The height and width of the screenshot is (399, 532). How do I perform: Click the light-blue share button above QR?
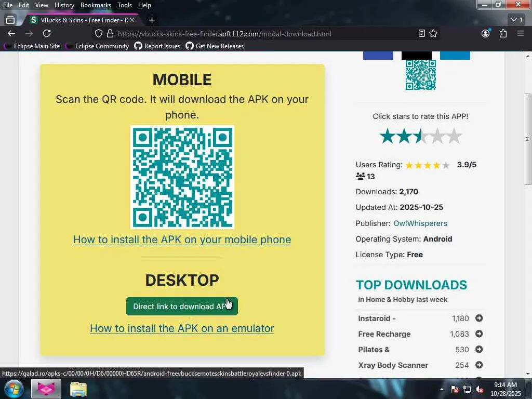point(455,56)
